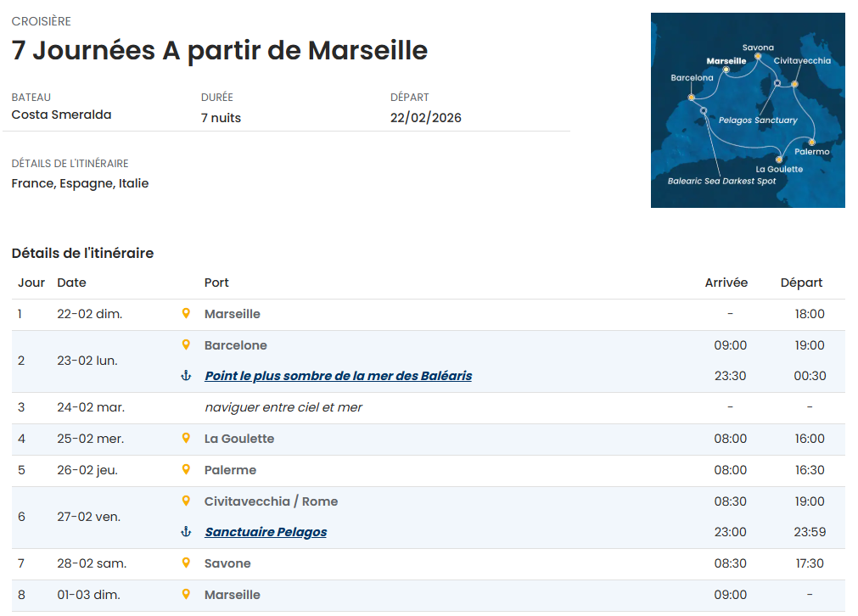This screenshot has height=616, width=858.
Task: Click the Palermo marker on the route map
Action: click(x=812, y=142)
